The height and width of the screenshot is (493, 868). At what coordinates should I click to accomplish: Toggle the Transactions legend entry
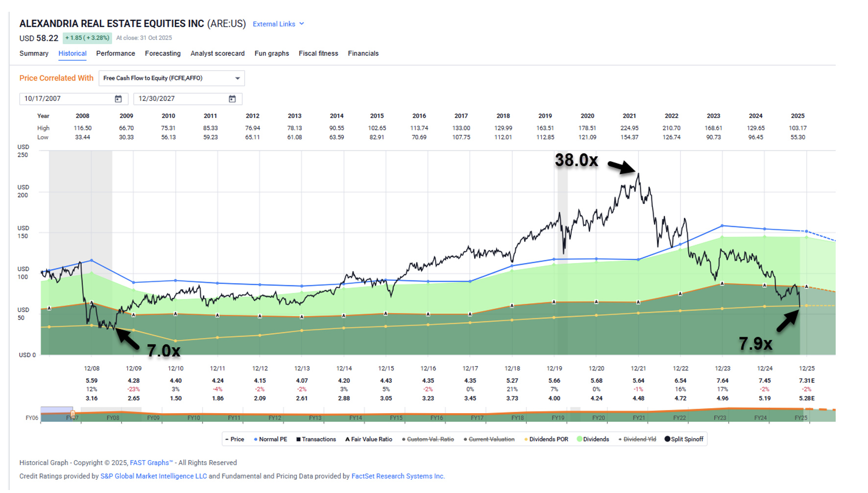[316, 440]
